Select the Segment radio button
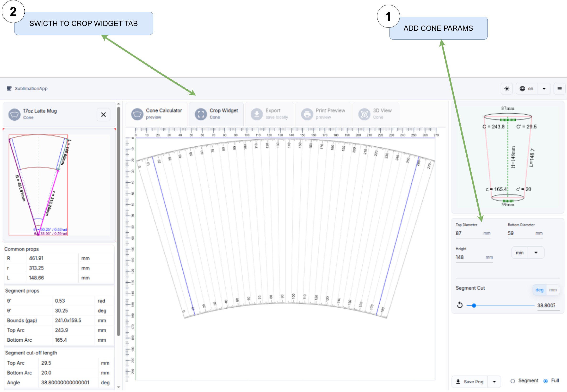 coord(512,381)
